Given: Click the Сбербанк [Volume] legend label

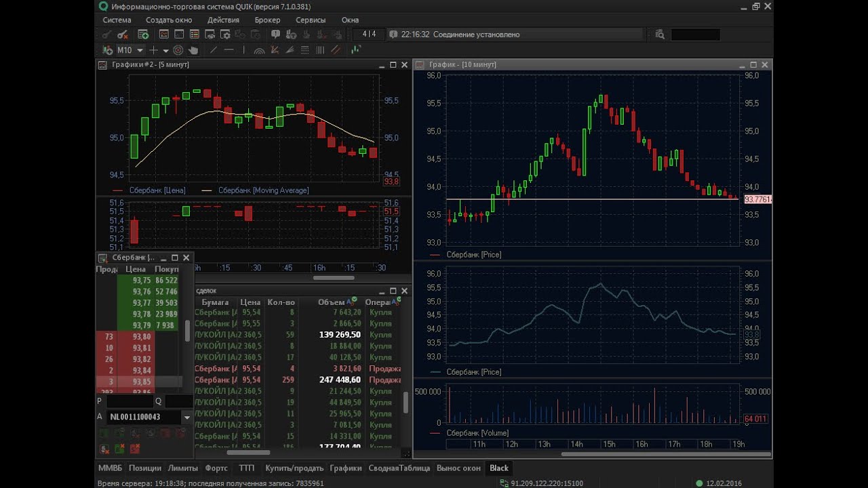Looking at the screenshot, I should (477, 433).
